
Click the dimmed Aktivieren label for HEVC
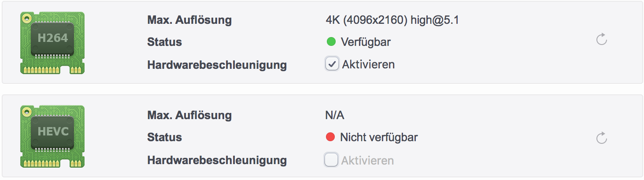367,160
